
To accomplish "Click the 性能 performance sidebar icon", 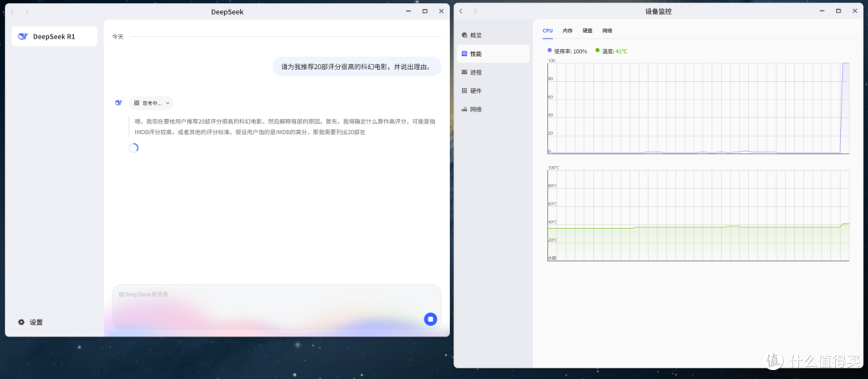I will click(x=464, y=54).
